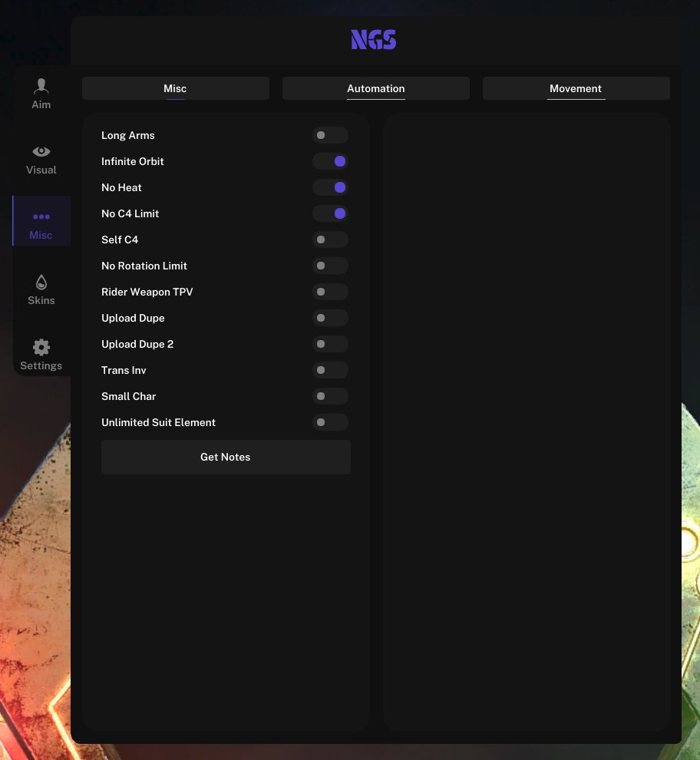Turn on the Unlimited Suit Element toggle
This screenshot has width=700, height=760.
coord(330,422)
